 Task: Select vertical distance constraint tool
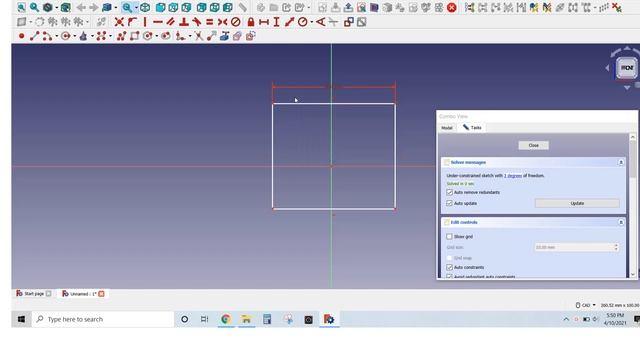pyautogui.click(x=277, y=22)
